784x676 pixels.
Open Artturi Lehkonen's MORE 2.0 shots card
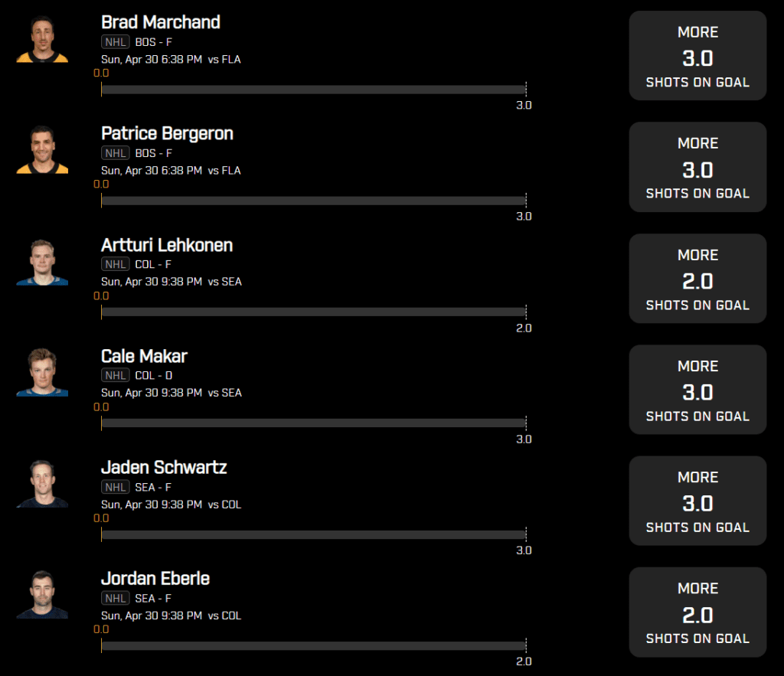click(x=697, y=279)
